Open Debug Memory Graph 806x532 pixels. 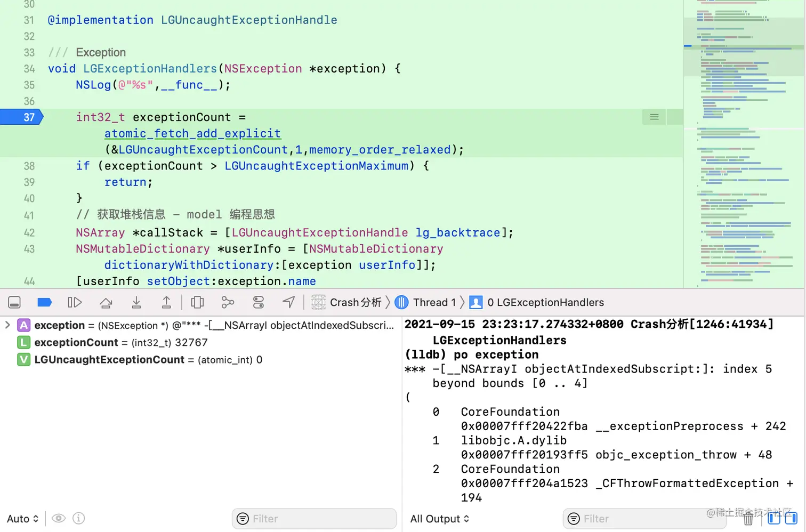(228, 303)
